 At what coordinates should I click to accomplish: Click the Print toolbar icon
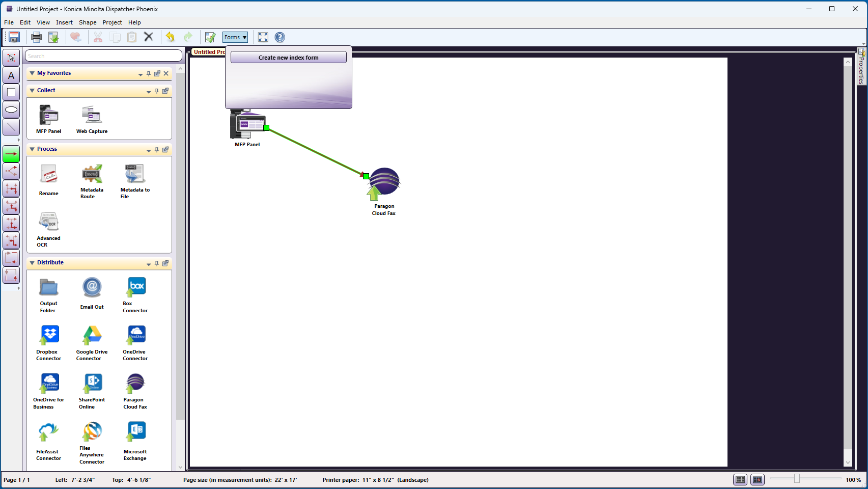(x=37, y=37)
